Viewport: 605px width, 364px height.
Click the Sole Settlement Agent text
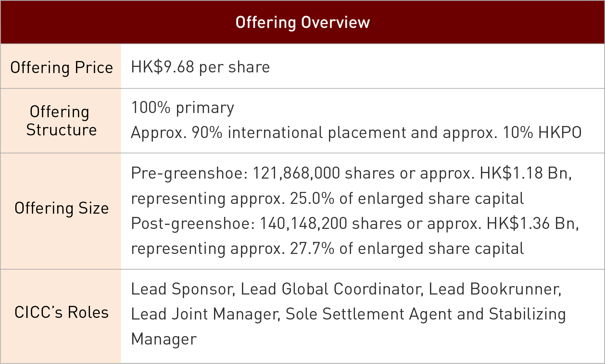pos(368,314)
